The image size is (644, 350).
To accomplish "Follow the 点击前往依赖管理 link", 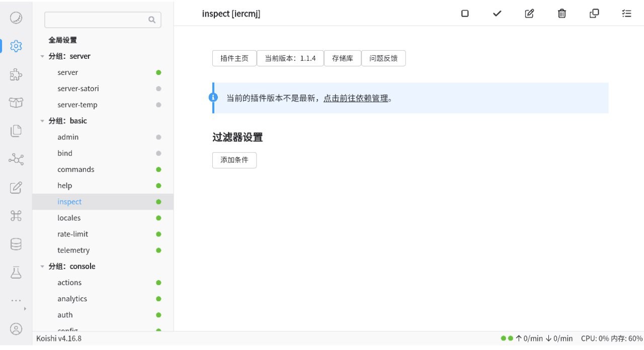I will [x=356, y=99].
